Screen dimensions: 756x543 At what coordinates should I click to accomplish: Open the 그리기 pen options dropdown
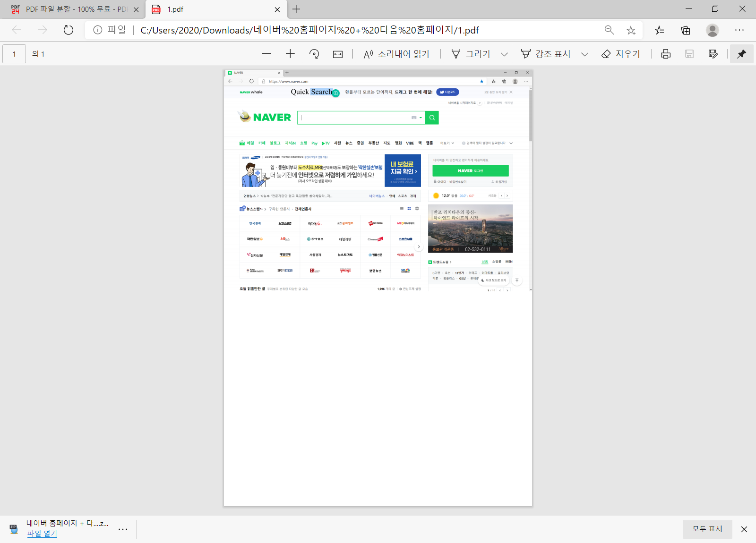pyautogui.click(x=505, y=54)
